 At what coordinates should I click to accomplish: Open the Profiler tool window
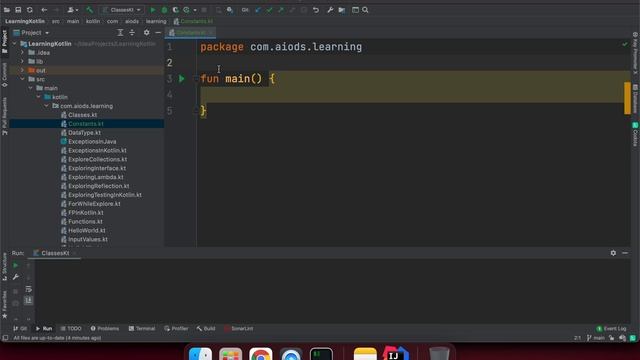176,329
